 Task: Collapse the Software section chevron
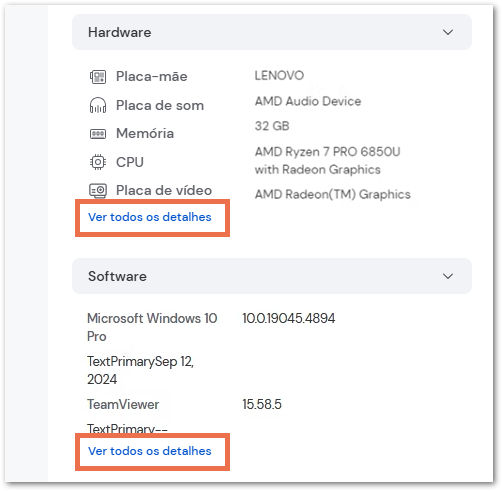click(448, 276)
